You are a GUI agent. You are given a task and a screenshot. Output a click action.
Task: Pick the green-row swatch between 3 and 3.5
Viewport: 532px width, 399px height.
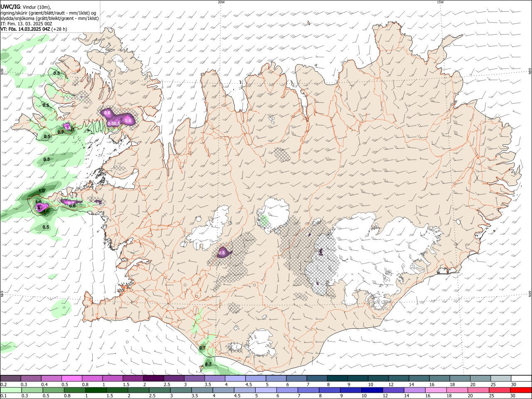click(x=180, y=390)
